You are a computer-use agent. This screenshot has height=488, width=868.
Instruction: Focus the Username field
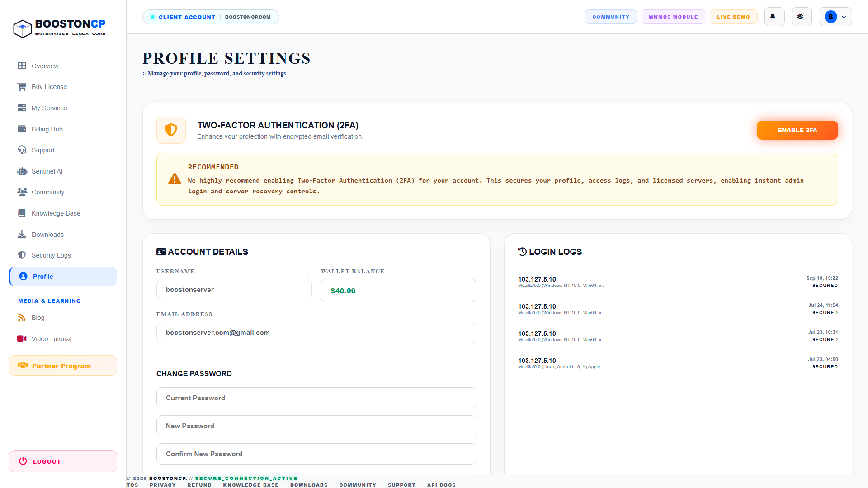click(234, 290)
